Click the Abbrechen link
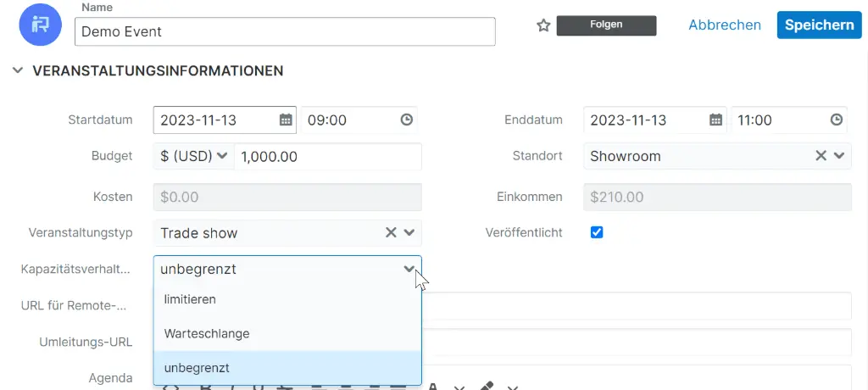This screenshot has height=390, width=868. click(725, 25)
